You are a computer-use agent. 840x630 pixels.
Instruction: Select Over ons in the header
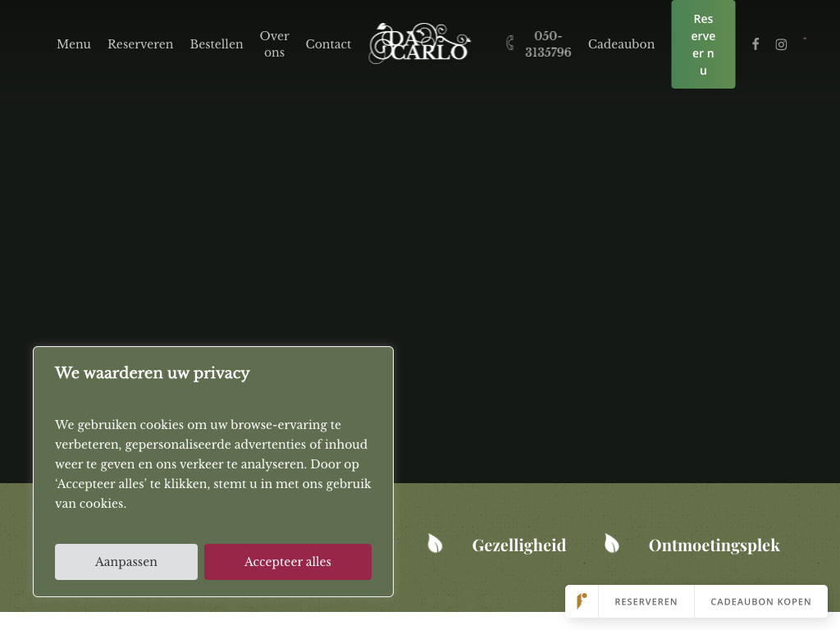click(274, 44)
